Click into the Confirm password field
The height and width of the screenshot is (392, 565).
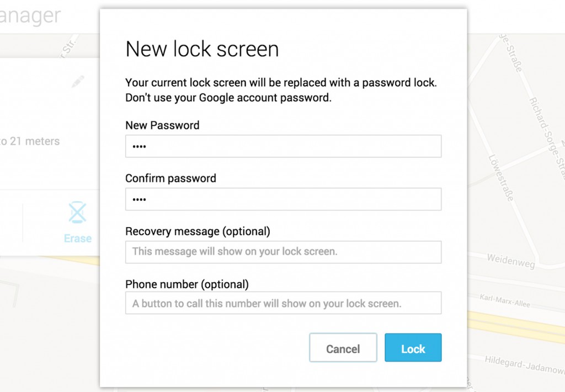pyautogui.click(x=283, y=199)
